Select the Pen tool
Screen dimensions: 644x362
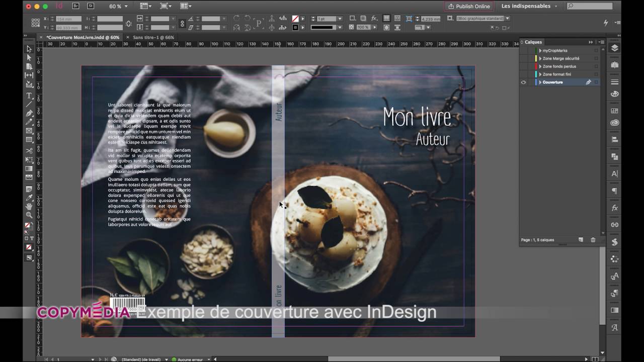[x=29, y=113]
